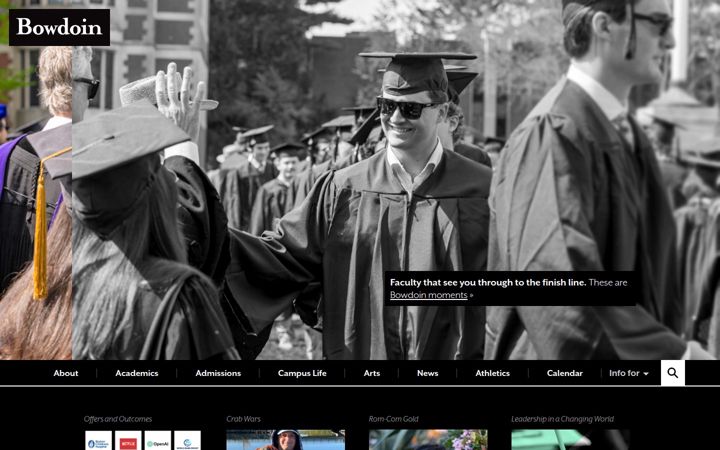Click the OpenAI logo tile
This screenshot has height=450, width=720.
click(158, 440)
